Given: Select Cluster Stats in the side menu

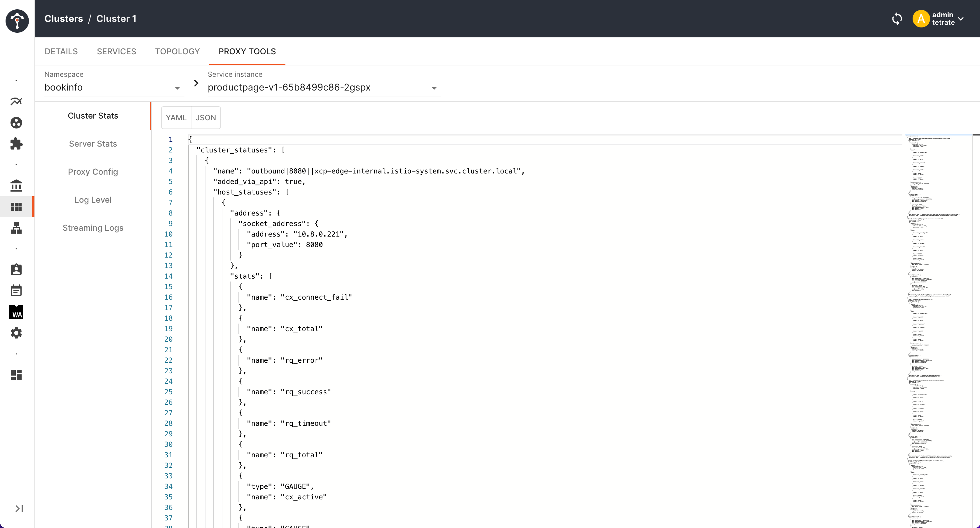Looking at the screenshot, I should pyautogui.click(x=93, y=116).
